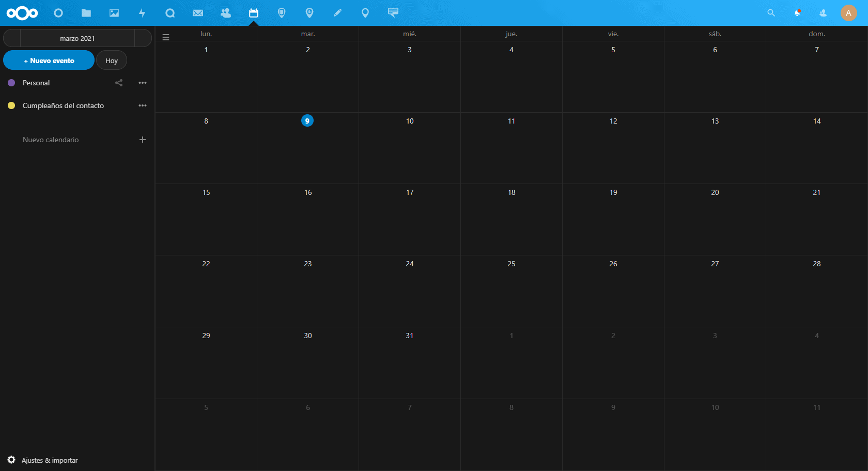Viewport: 868px width, 471px height.
Task: Click the dom. column header
Action: pyautogui.click(x=817, y=34)
